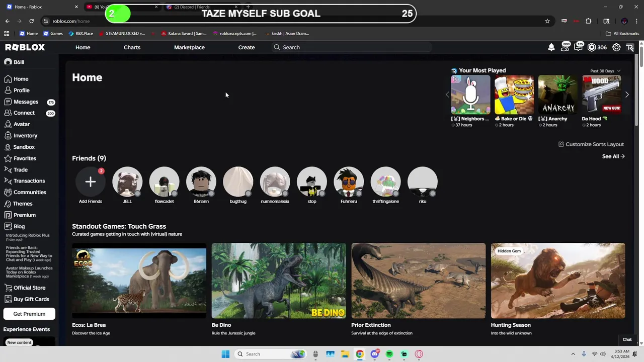Open the All Bookmarks folder
The height and width of the screenshot is (362, 644).
click(x=622, y=34)
